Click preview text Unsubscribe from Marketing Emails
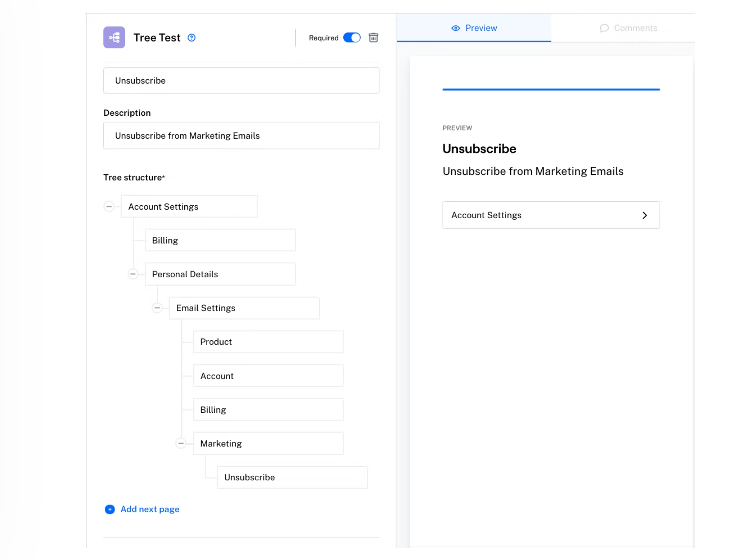The height and width of the screenshot is (560, 749). coord(533,171)
